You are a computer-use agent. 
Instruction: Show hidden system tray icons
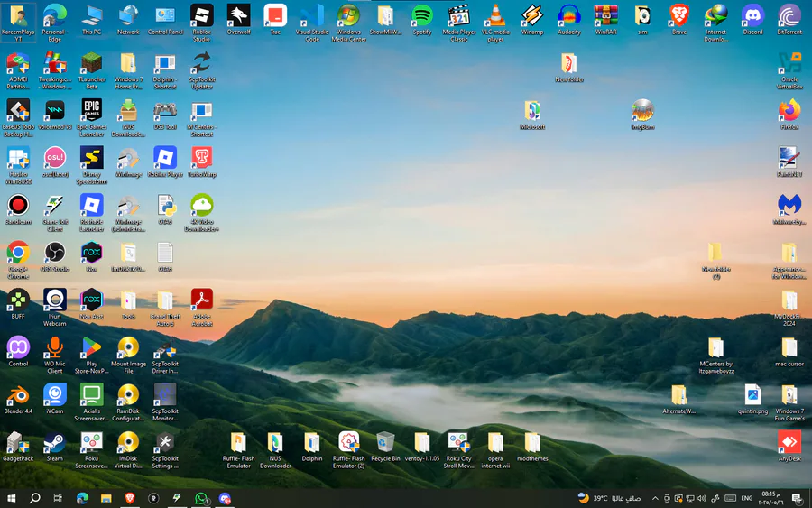pyautogui.click(x=655, y=498)
